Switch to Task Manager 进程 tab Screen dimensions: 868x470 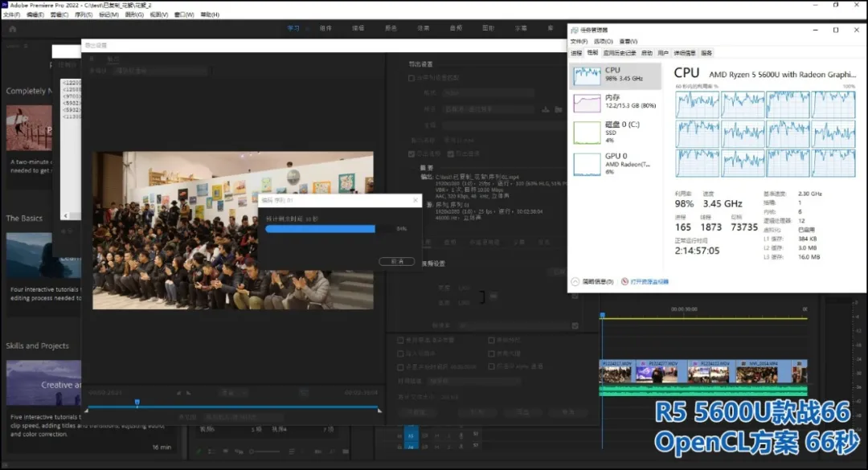click(576, 53)
